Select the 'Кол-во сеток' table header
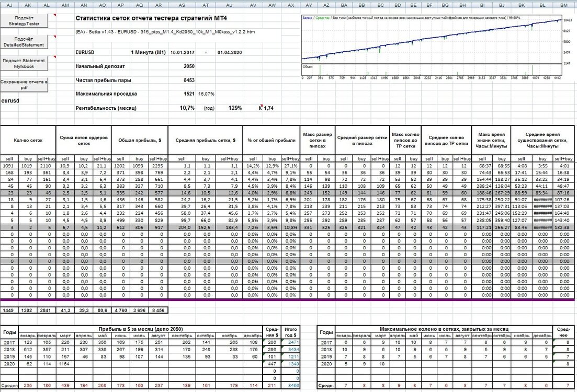The width and height of the screenshot is (577, 392). (28, 140)
